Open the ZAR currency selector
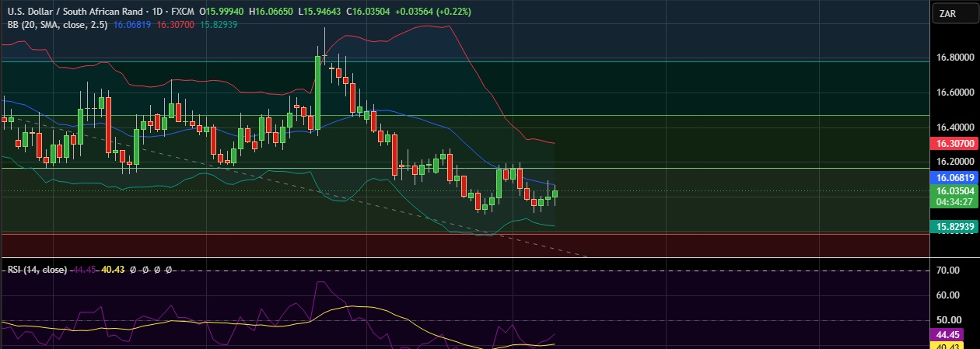 click(954, 13)
